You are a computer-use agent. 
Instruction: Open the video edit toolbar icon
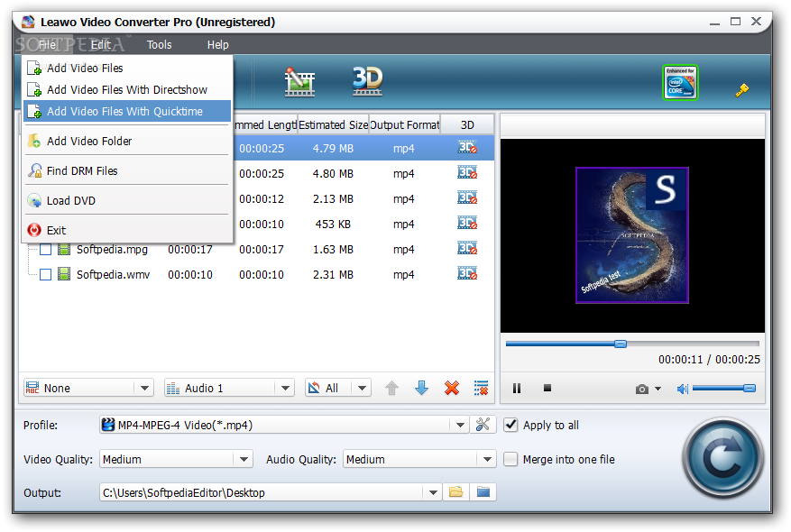[x=299, y=82]
